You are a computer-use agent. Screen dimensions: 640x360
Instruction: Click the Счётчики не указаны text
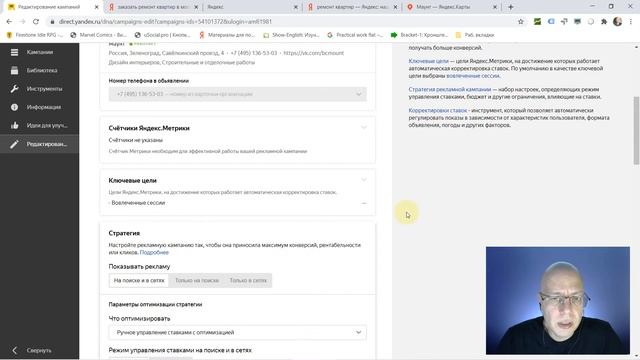[x=136, y=140]
